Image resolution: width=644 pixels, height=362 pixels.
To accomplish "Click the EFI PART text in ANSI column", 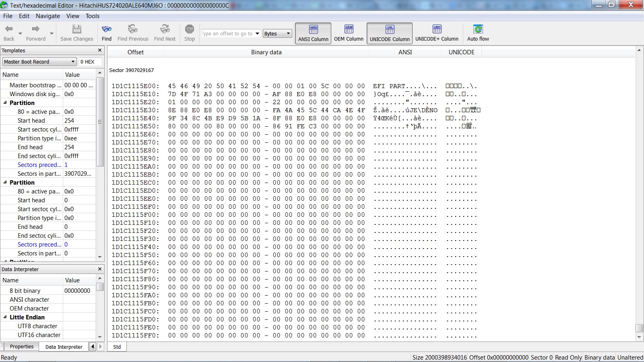I will click(x=389, y=86).
